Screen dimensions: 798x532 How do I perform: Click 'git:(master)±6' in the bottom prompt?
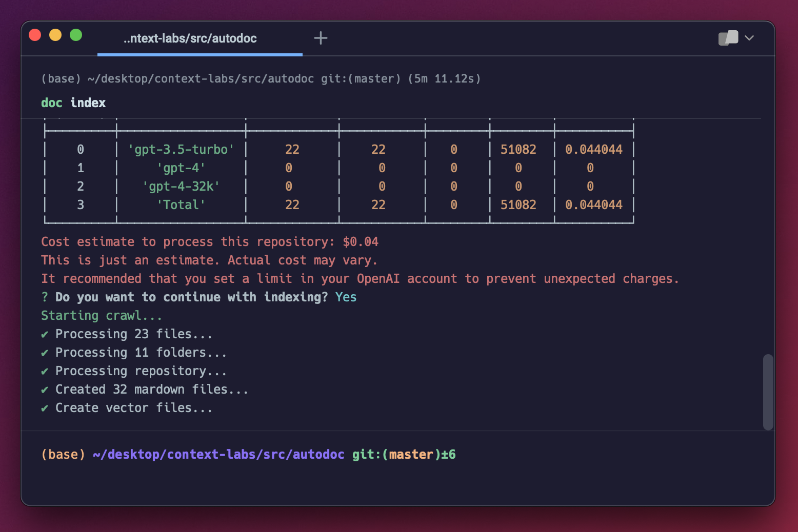click(x=404, y=455)
